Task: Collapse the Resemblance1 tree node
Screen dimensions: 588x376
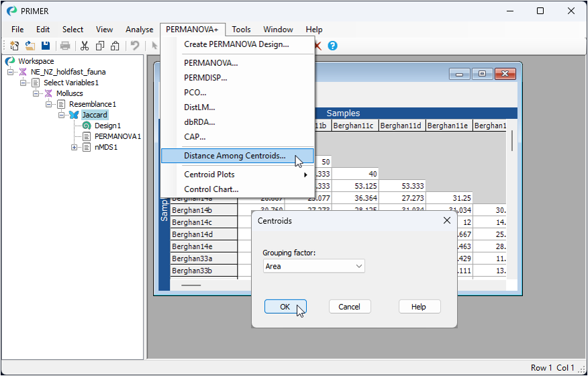Action: click(x=49, y=104)
